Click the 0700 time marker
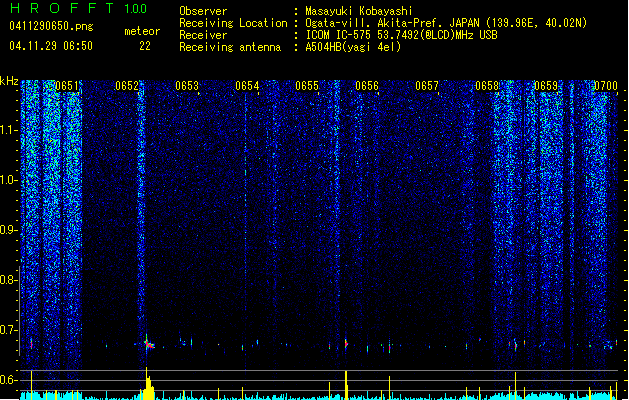The image size is (629, 400). click(x=606, y=86)
